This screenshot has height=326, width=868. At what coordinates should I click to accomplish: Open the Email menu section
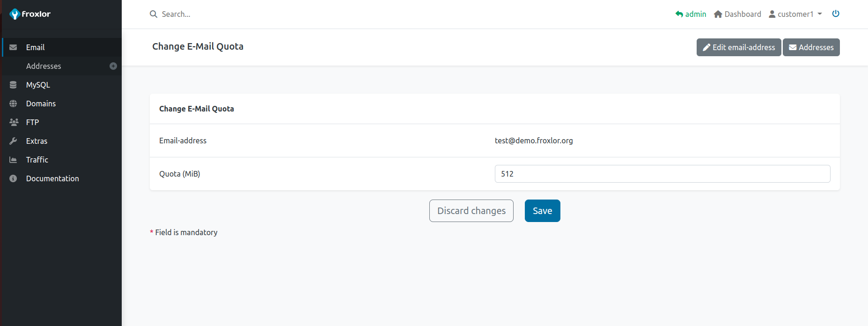coord(35,47)
